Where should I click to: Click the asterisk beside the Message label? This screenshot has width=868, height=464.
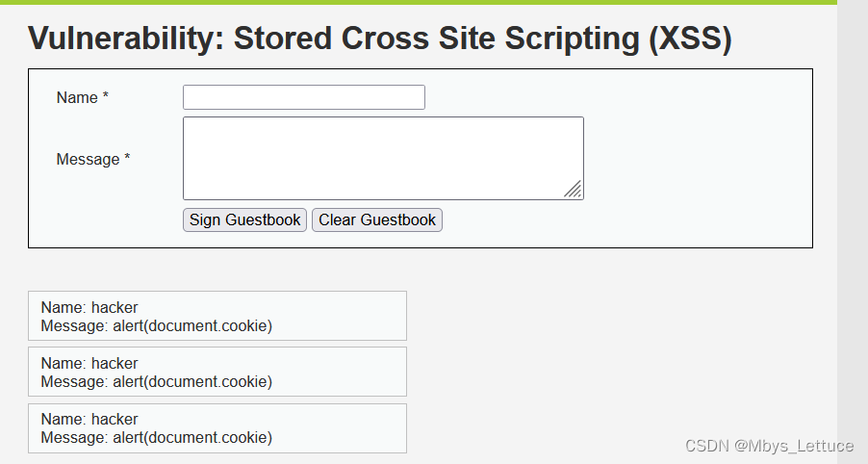click(127, 157)
